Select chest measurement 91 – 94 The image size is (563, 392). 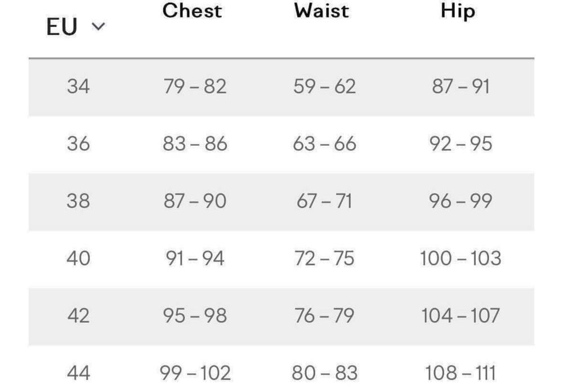pyautogui.click(x=195, y=259)
